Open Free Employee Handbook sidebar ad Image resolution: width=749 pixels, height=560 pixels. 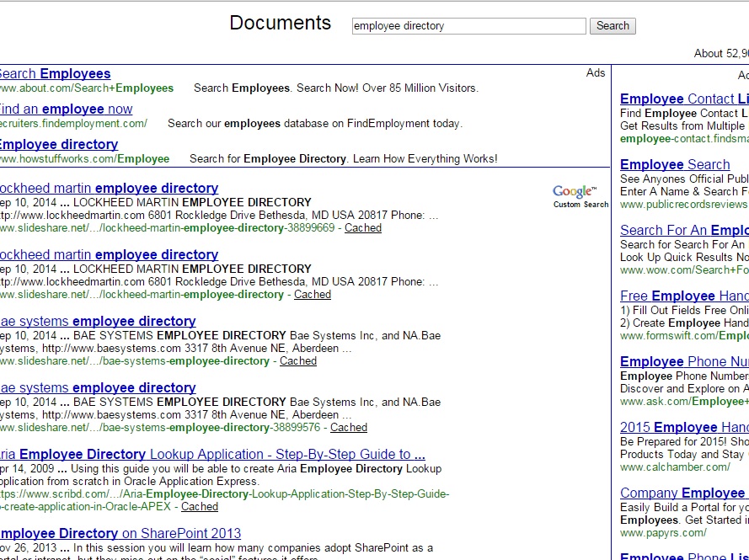pyautogui.click(x=684, y=296)
